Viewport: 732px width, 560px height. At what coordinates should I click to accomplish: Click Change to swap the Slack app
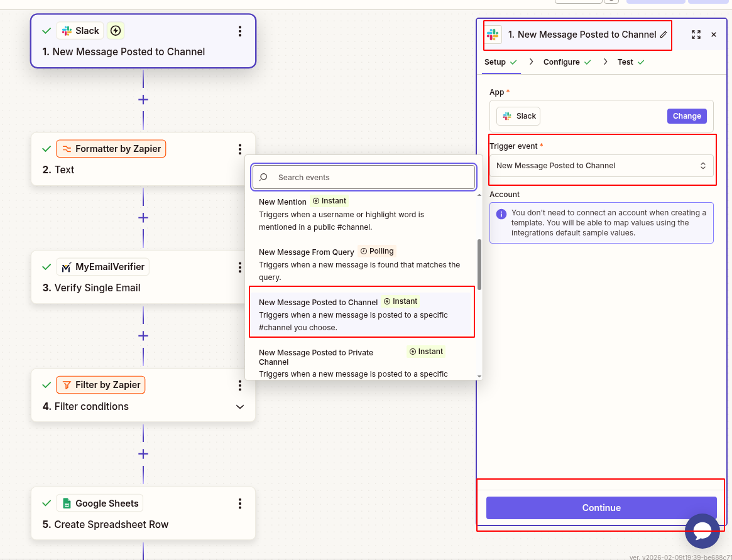686,116
